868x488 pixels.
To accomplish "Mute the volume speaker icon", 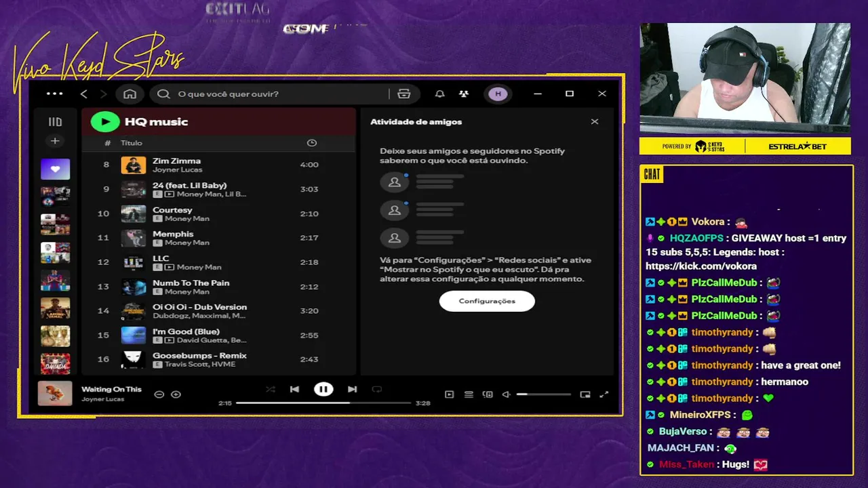I will tap(506, 394).
